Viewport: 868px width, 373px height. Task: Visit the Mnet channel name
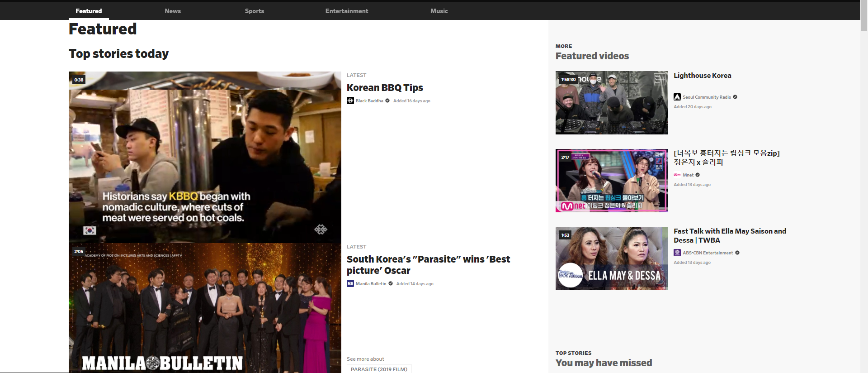pos(688,175)
